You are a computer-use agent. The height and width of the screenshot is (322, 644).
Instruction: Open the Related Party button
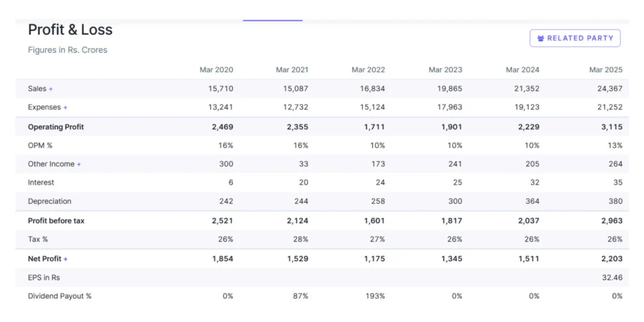575,38
